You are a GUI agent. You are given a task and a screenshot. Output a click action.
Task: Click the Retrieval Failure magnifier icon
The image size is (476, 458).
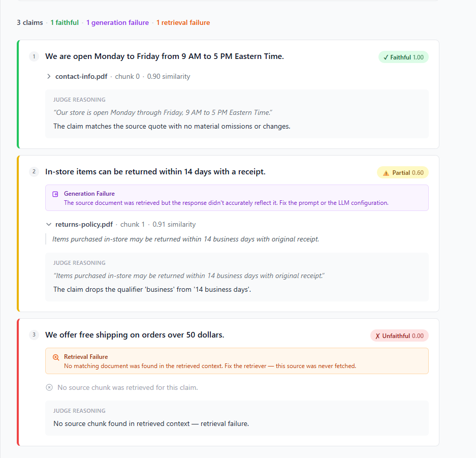(56, 357)
